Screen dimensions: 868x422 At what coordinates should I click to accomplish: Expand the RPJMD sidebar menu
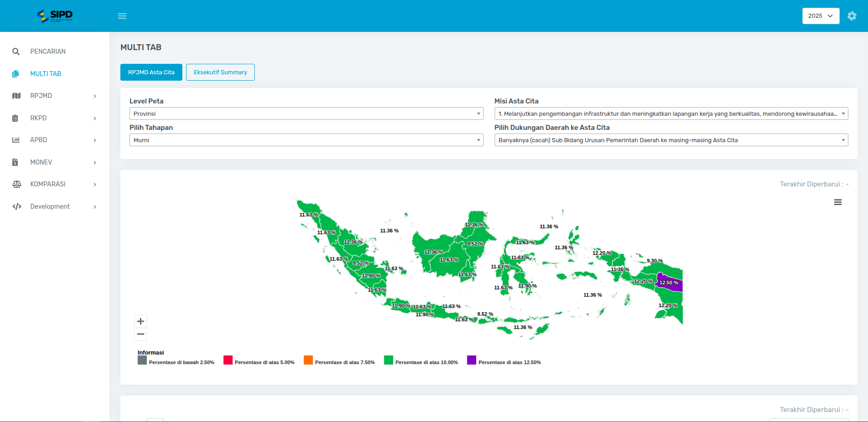coord(55,96)
